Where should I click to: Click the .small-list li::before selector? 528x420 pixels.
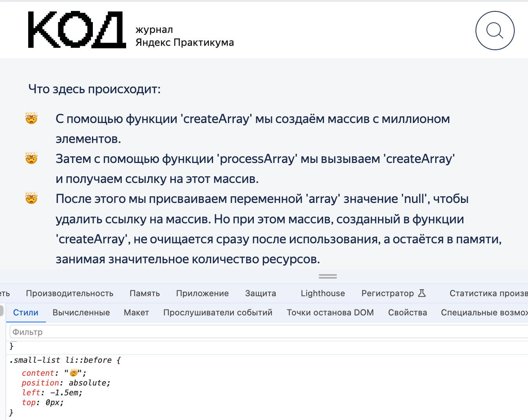coord(59,360)
